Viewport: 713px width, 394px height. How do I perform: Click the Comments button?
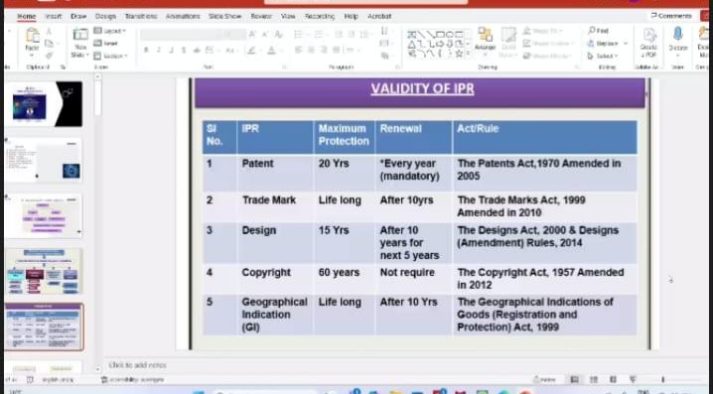[x=671, y=15]
